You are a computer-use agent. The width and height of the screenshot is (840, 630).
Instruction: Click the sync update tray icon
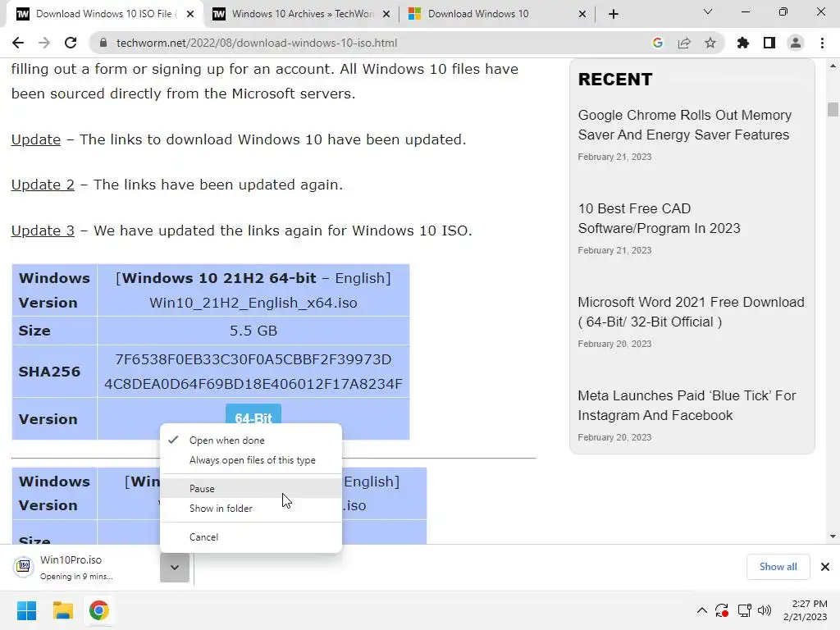coord(722,610)
